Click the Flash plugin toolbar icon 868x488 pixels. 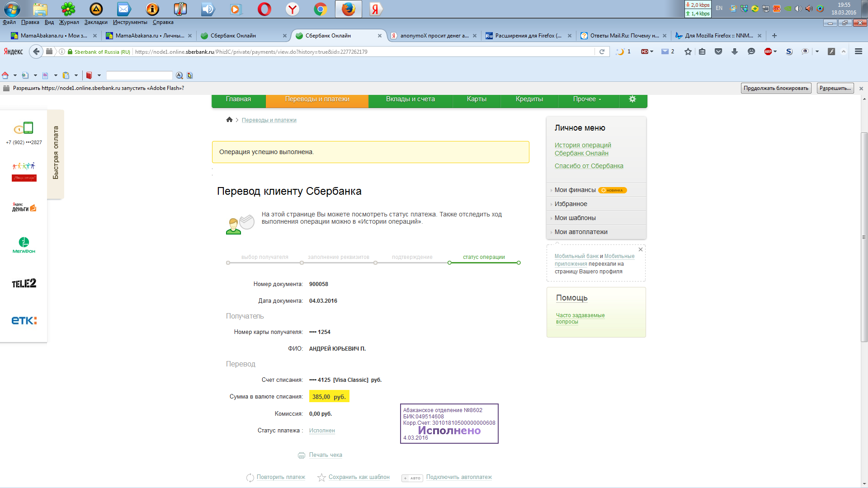831,52
